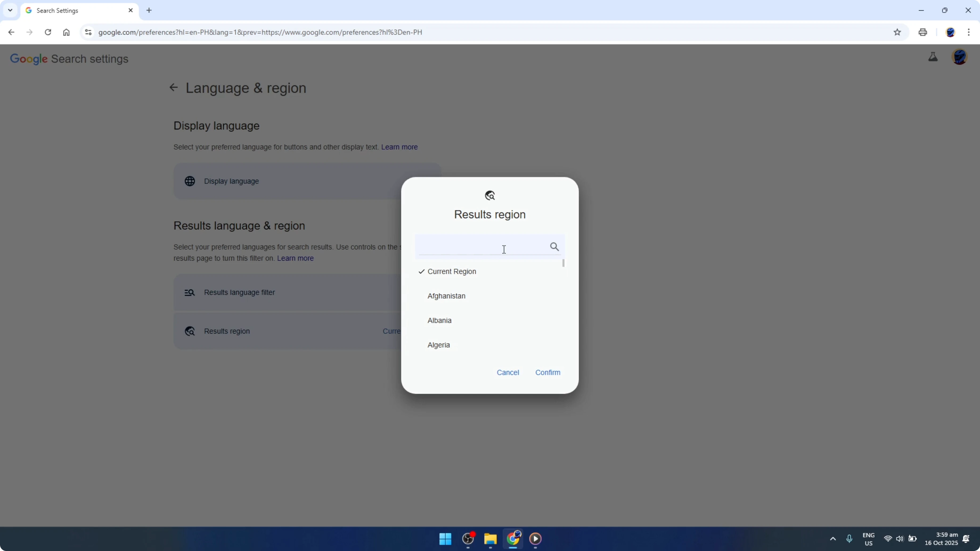Screen dimensions: 980x551
Task: Open the ENG US language selector
Action: click(868, 539)
